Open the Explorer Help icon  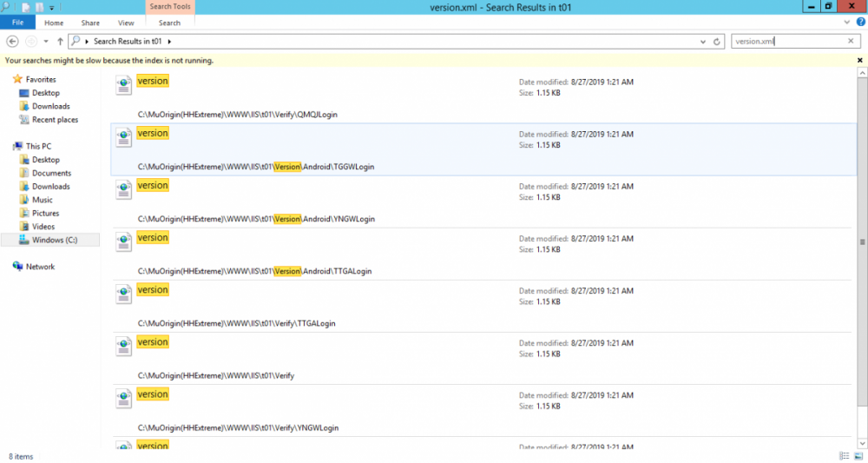(859, 23)
